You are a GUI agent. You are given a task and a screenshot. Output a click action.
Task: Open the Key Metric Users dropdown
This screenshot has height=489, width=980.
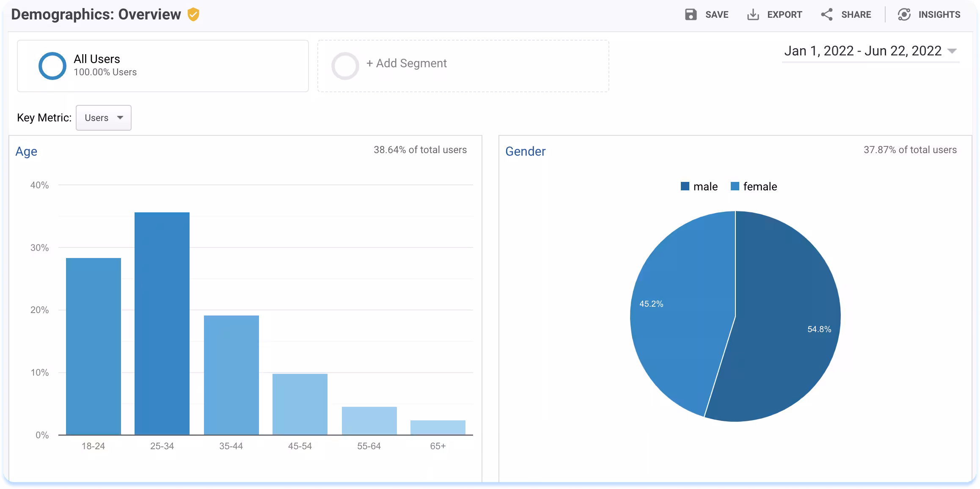(104, 118)
